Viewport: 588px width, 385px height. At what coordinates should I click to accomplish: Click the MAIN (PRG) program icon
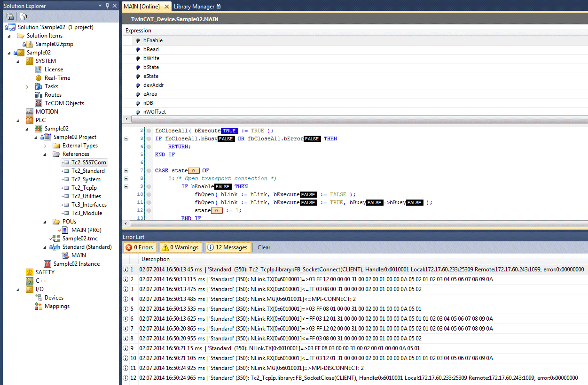point(65,230)
